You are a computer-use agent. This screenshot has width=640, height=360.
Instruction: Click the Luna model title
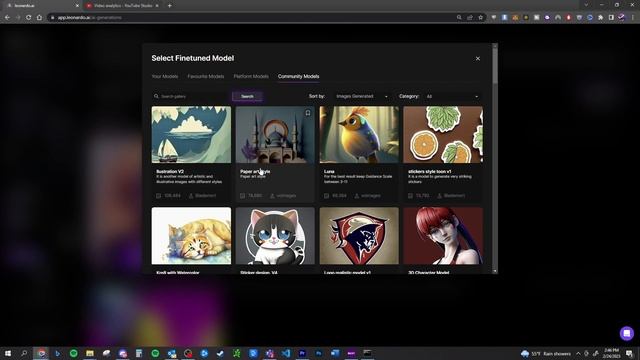pos(329,171)
